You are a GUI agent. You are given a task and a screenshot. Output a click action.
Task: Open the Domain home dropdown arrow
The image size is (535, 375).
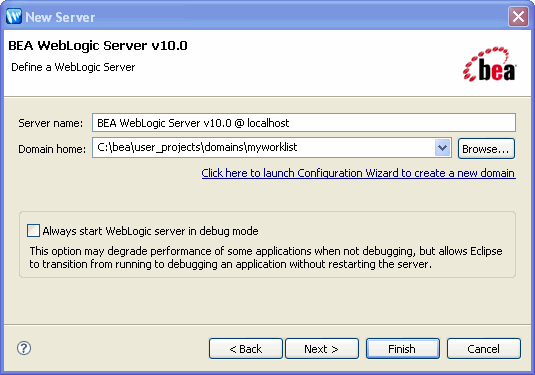pyautogui.click(x=443, y=148)
